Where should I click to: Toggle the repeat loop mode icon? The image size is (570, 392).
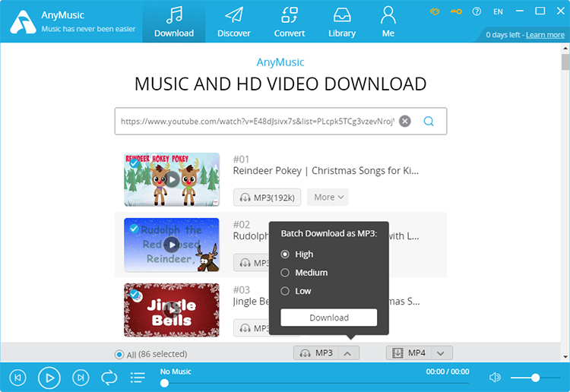pos(109,378)
